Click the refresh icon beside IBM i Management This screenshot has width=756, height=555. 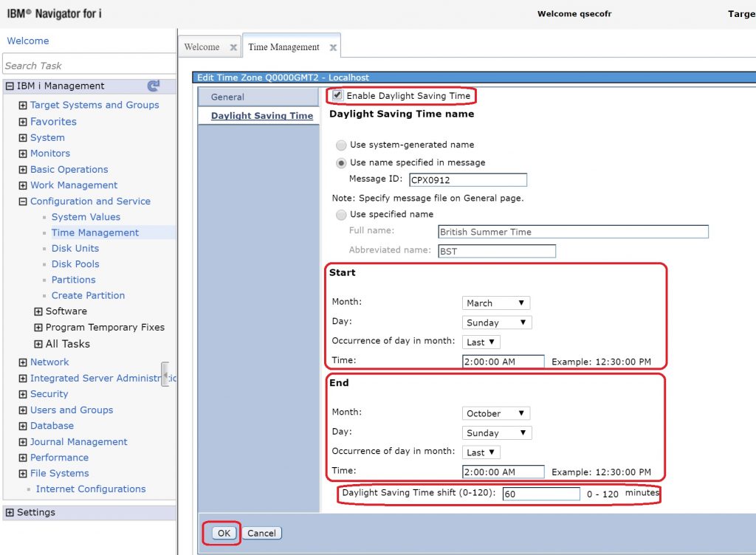[x=154, y=86]
